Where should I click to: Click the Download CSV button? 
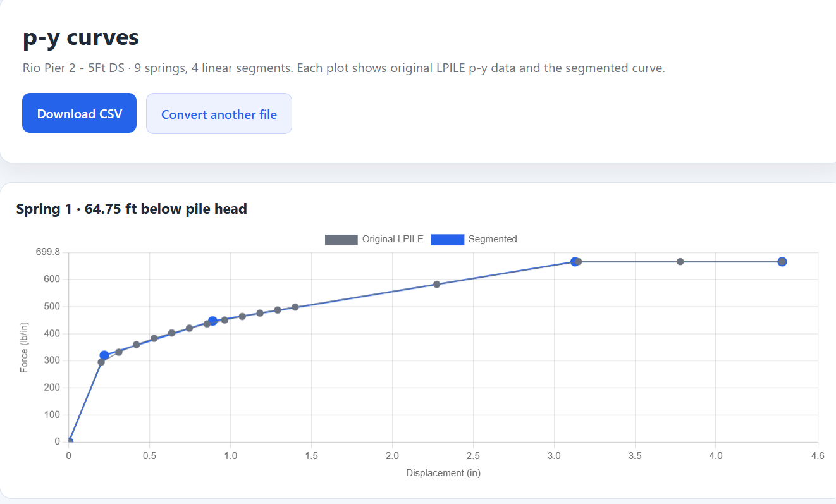(79, 113)
